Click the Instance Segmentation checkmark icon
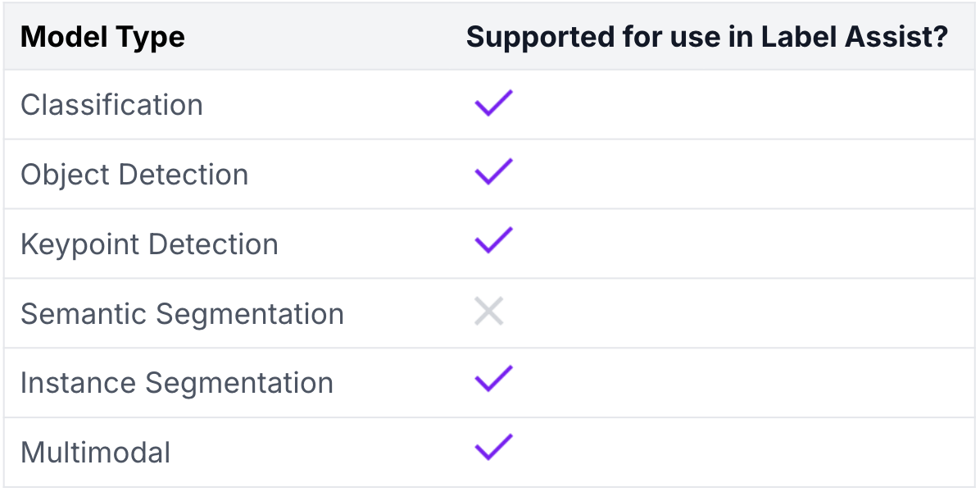Screen dimensions: 980x492 point(493,380)
